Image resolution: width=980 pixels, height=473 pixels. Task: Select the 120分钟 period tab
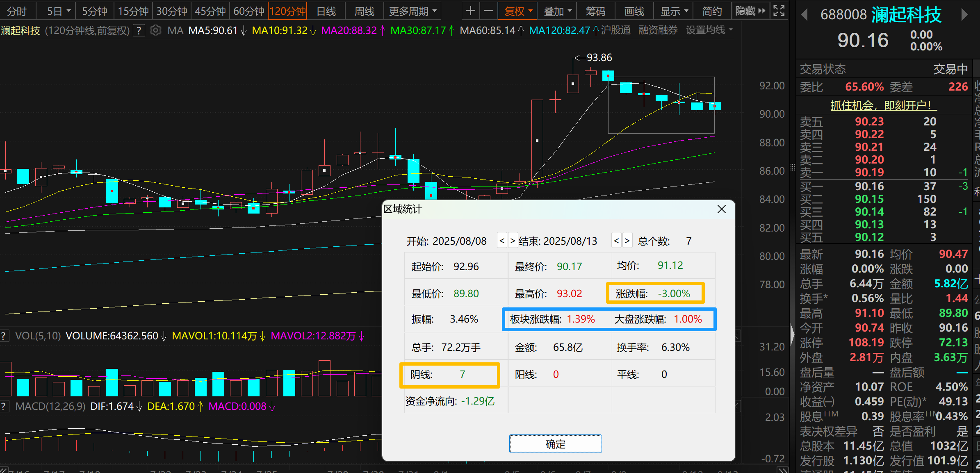pyautogui.click(x=287, y=11)
